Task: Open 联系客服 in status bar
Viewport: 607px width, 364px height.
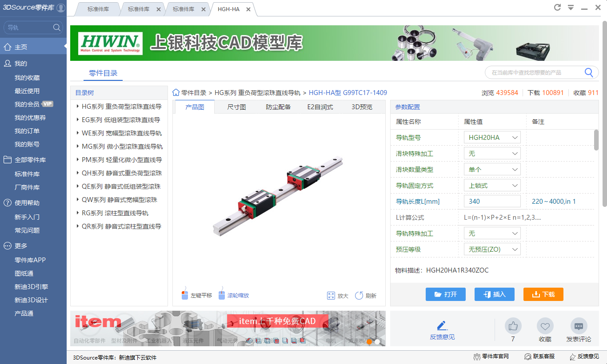Action: coord(539,356)
